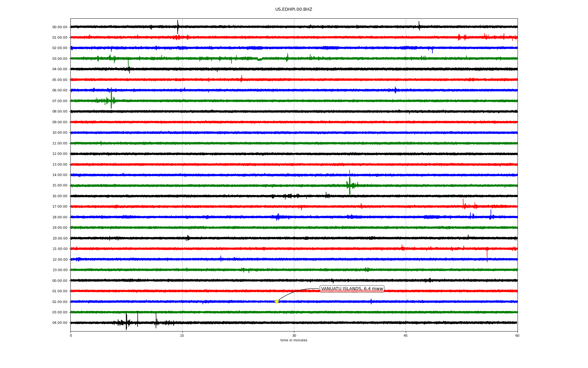588x368 pixels.
Task: Click the 30 tick on x-axis
Action: tap(294, 335)
